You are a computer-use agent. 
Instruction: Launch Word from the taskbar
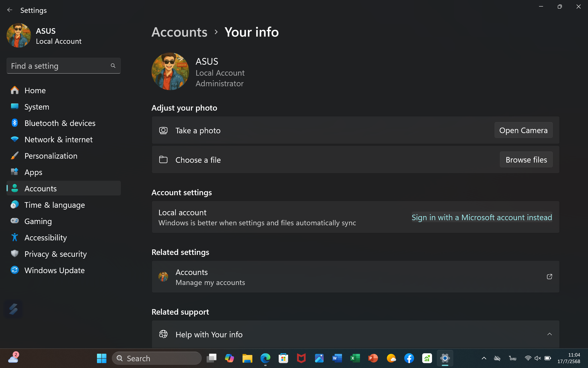[x=337, y=358]
